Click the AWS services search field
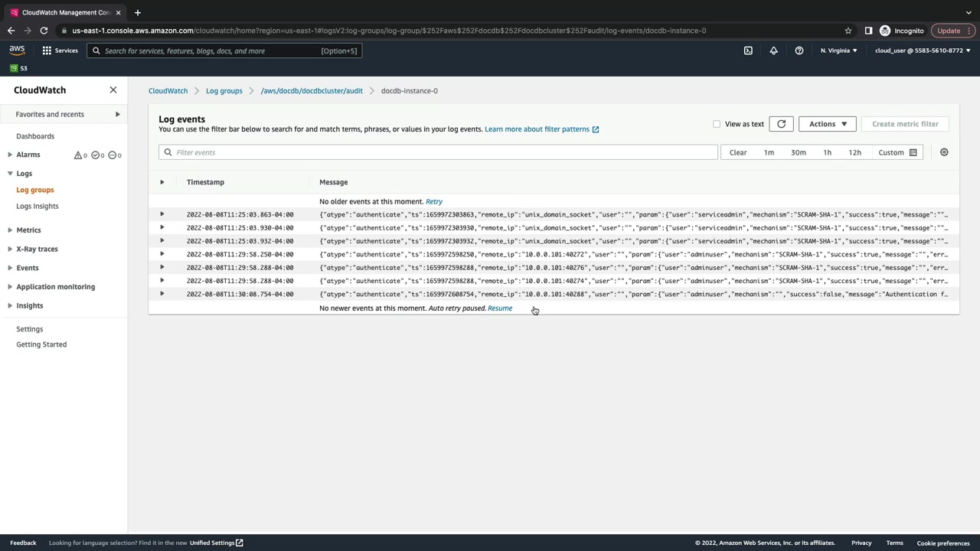 pyautogui.click(x=224, y=51)
